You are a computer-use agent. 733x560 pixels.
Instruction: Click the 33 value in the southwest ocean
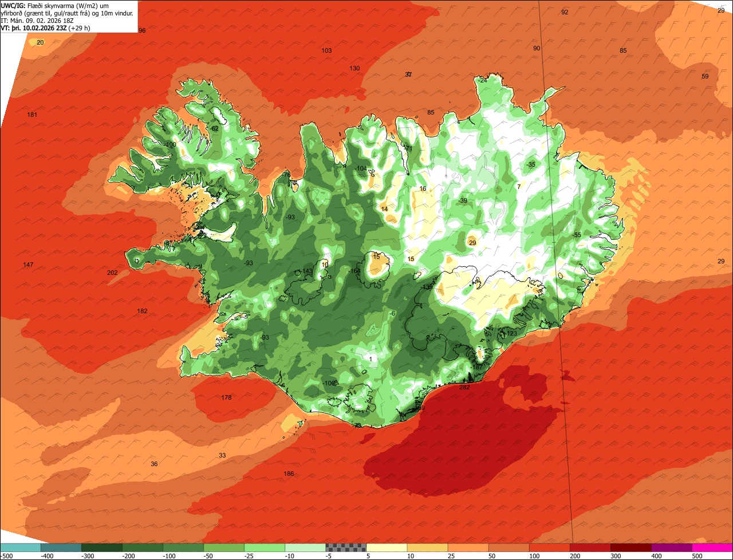[x=222, y=455]
